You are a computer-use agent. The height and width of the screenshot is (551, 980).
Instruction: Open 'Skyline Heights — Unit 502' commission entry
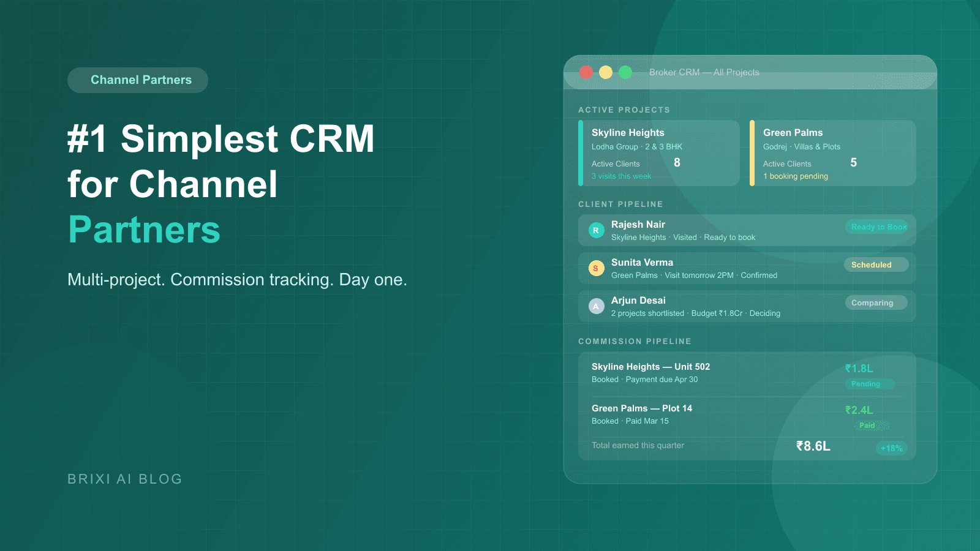650,367
